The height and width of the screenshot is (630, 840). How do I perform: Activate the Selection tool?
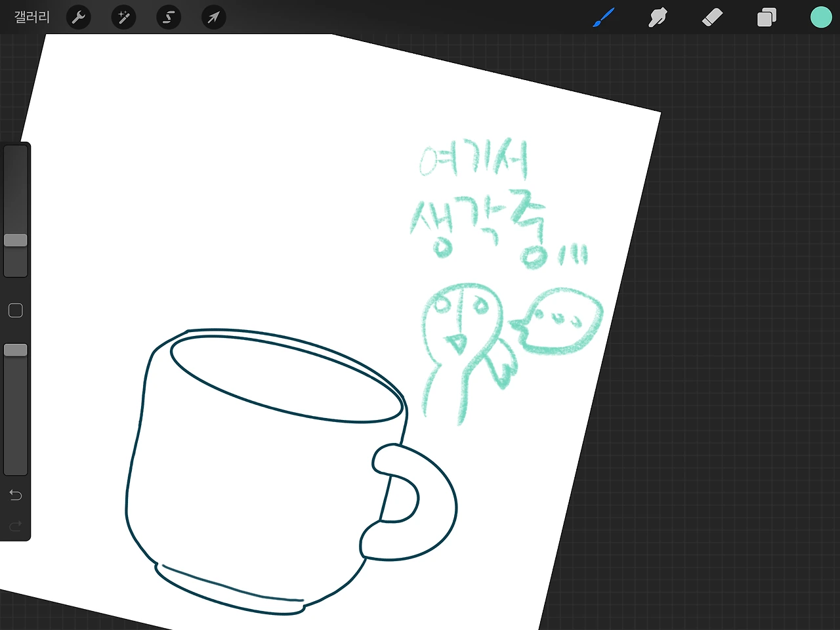pos(169,17)
